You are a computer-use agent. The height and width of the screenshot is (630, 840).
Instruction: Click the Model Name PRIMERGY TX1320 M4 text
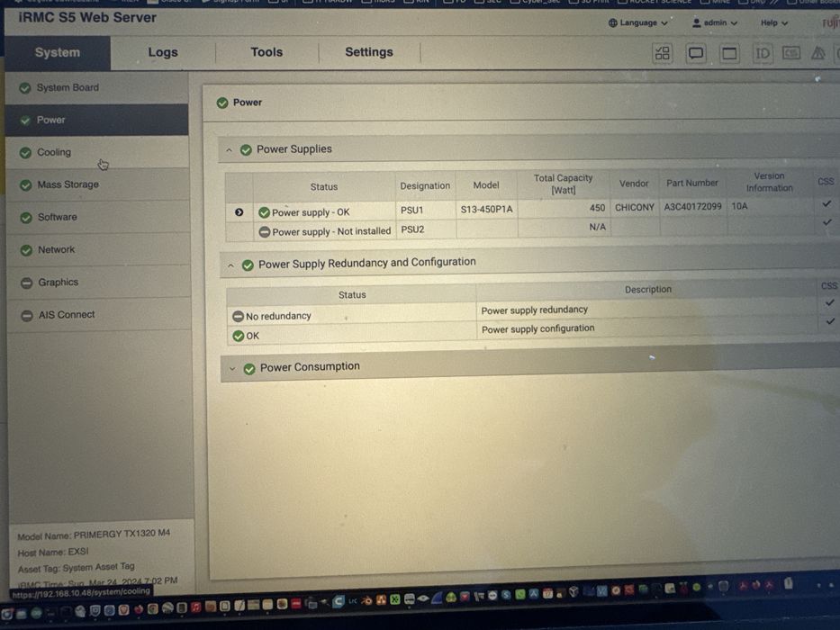(94, 535)
